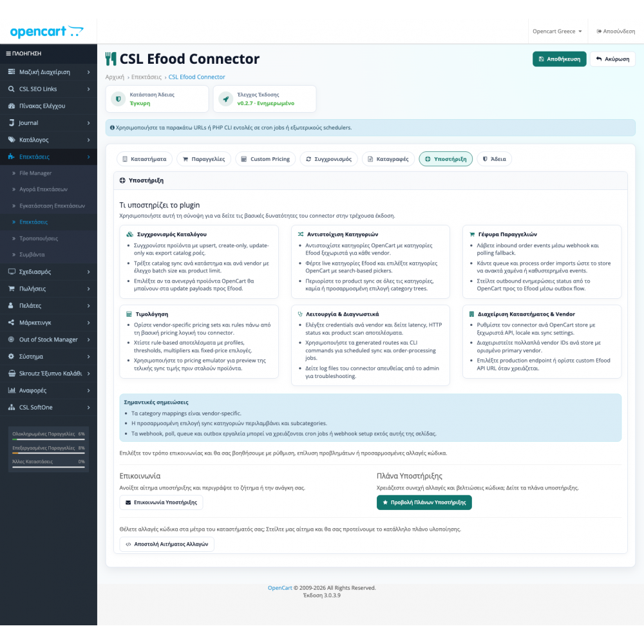Image resolution: width=644 pixels, height=644 pixels.
Task: Open the Custom Pricing tab
Action: click(265, 159)
